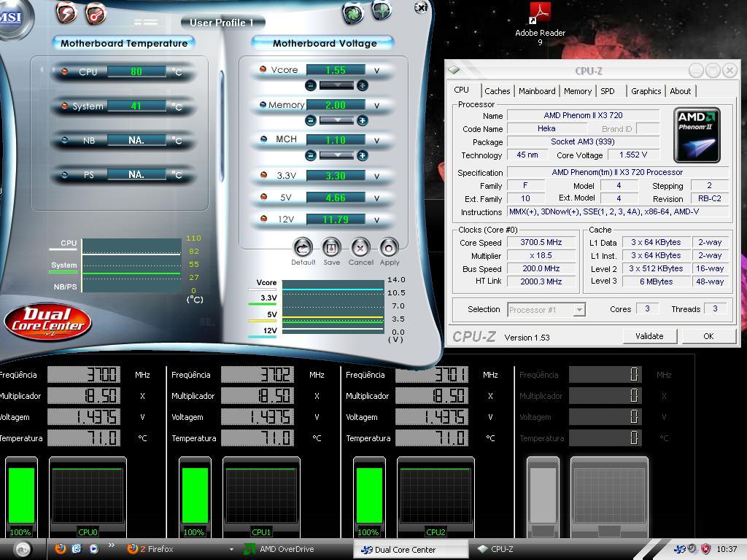Toggle the Memory voltage indicator dot
747x560 pixels.
(x=263, y=104)
